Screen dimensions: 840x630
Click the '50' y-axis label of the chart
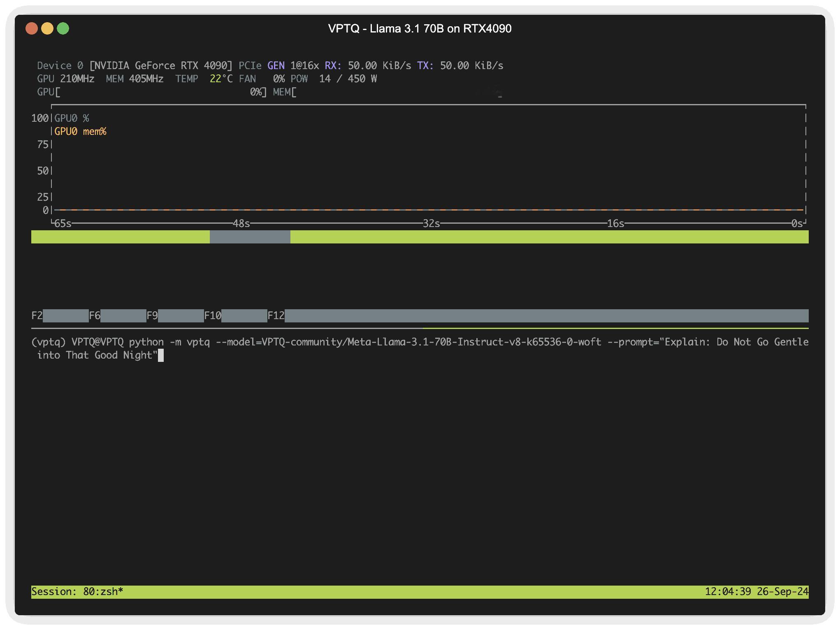click(x=43, y=171)
